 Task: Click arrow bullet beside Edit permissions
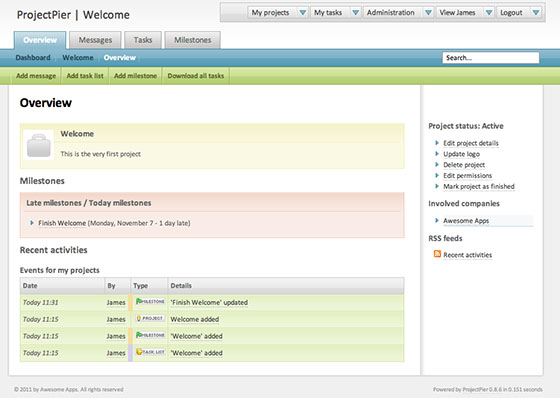(x=437, y=175)
